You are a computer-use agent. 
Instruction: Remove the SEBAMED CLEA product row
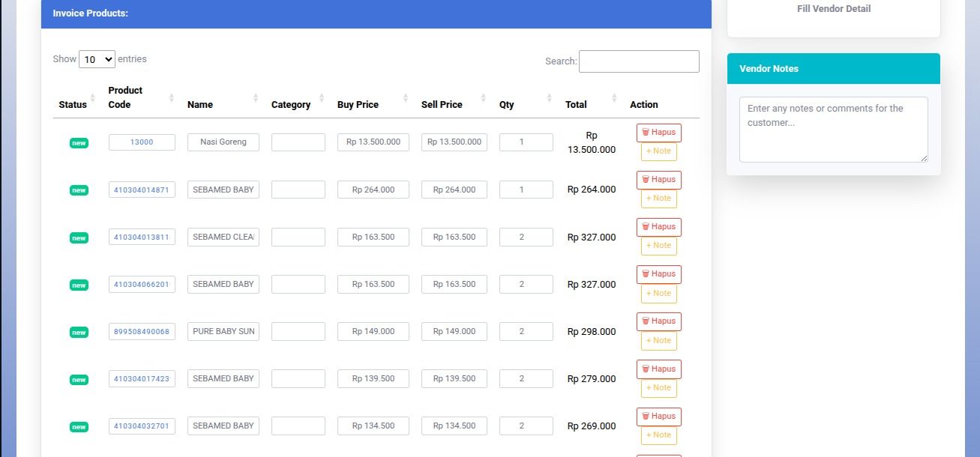pyautogui.click(x=658, y=227)
